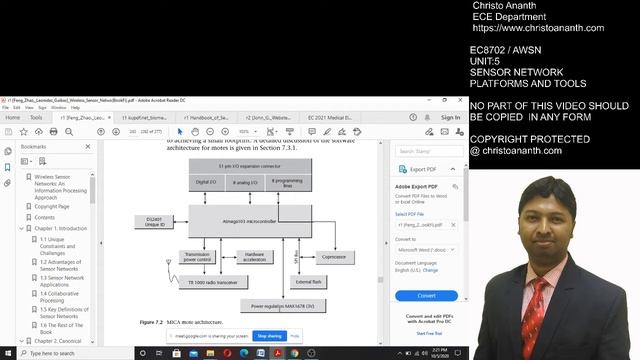Add a comment with sticky note icon
The height and width of the screenshot is (360, 640).
pyautogui.click(x=312, y=131)
